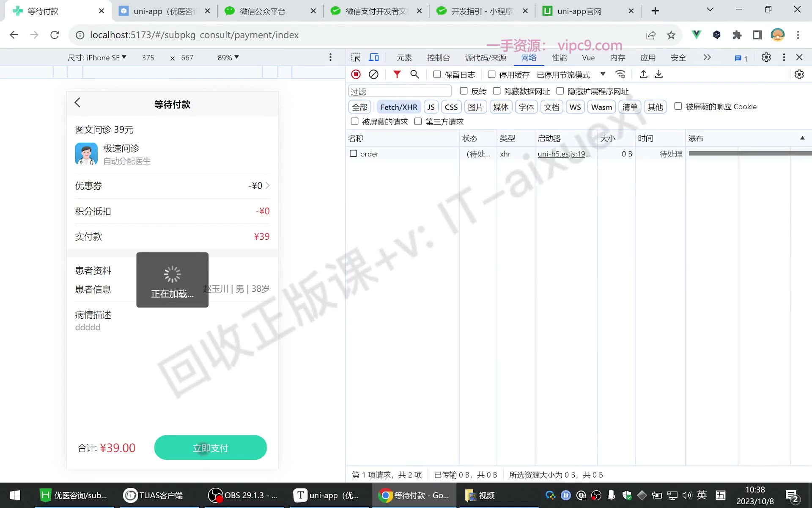Image resolution: width=812 pixels, height=508 pixels.
Task: Clear the network log
Action: (373, 75)
